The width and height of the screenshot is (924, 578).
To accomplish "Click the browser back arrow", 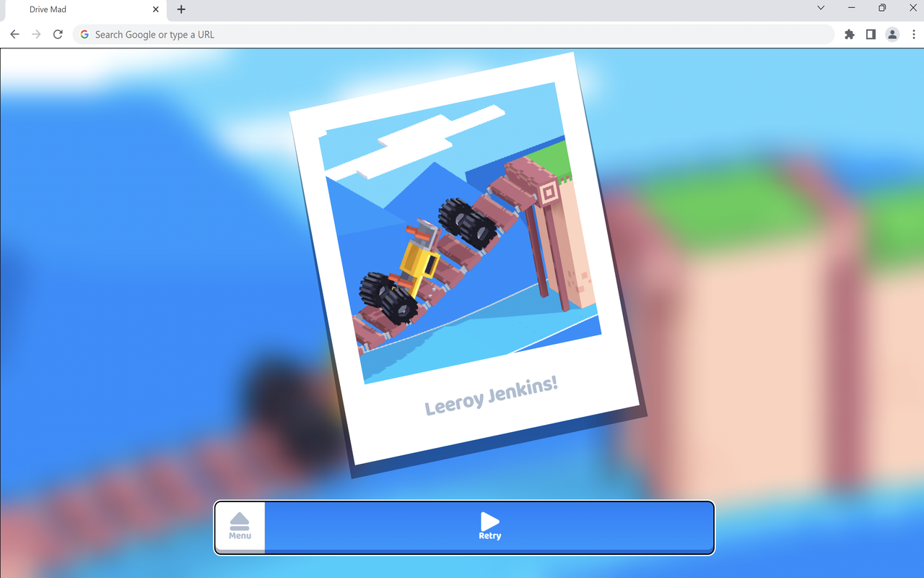I will pos(14,34).
